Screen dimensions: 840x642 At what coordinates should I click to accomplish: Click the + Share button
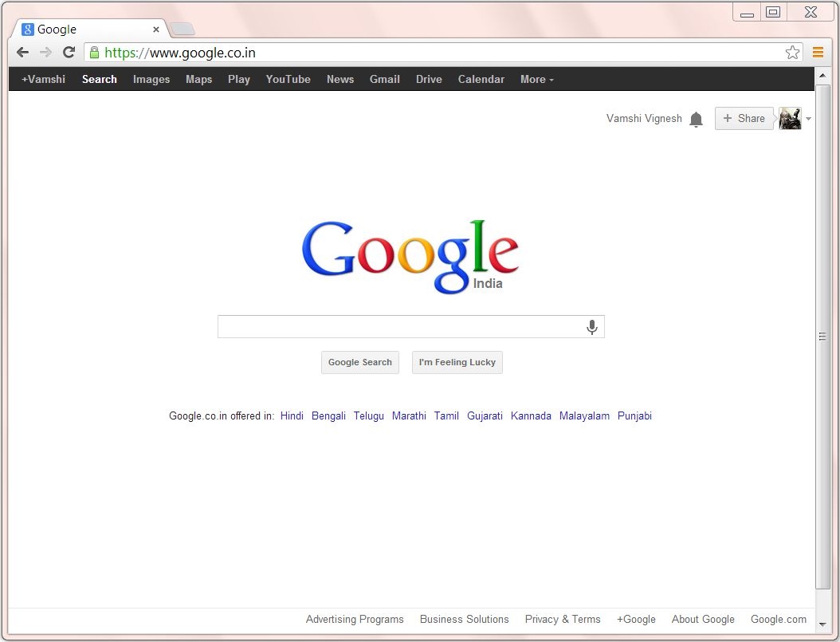pos(744,119)
